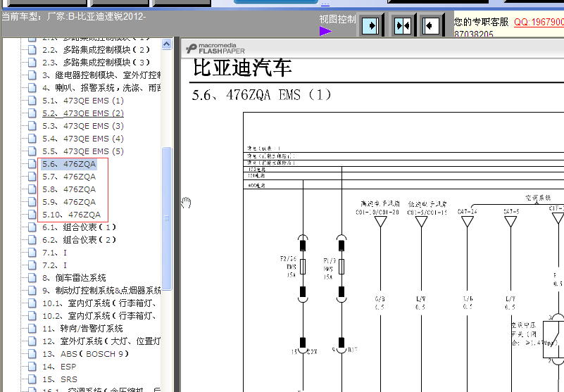Click document icon beside 14 ESP

32,367
